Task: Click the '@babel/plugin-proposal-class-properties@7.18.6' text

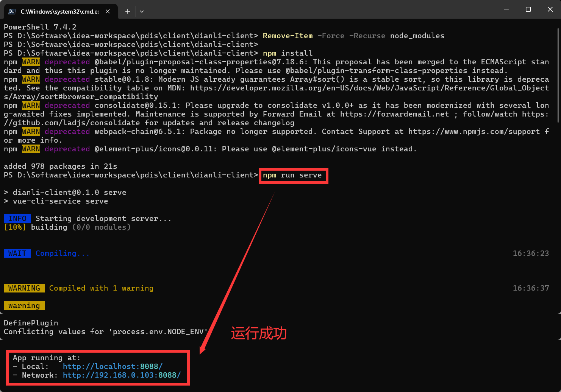Action: coord(201,62)
